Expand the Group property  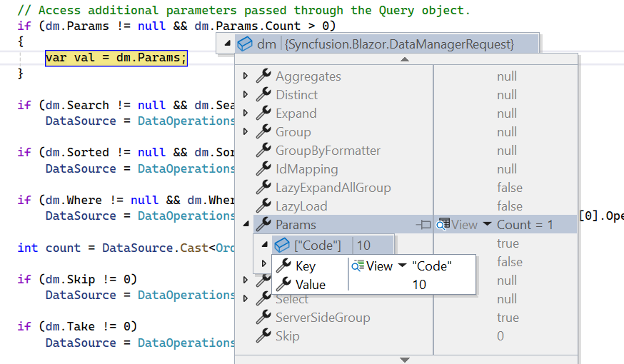[245, 131]
